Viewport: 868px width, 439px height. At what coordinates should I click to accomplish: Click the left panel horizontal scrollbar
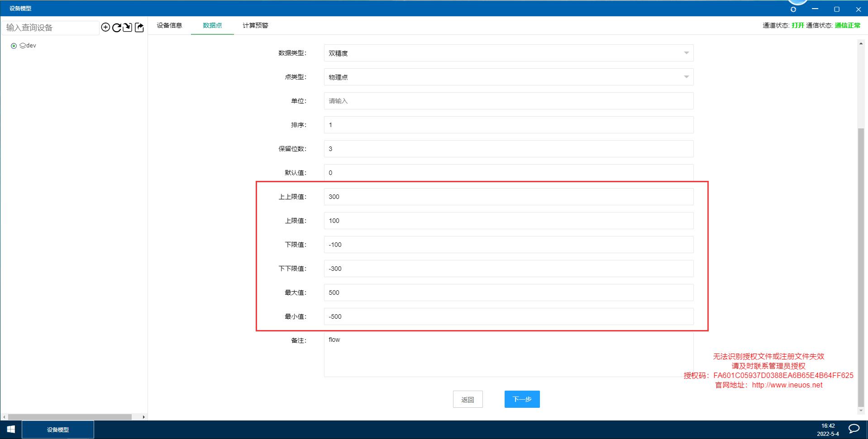pyautogui.click(x=70, y=417)
